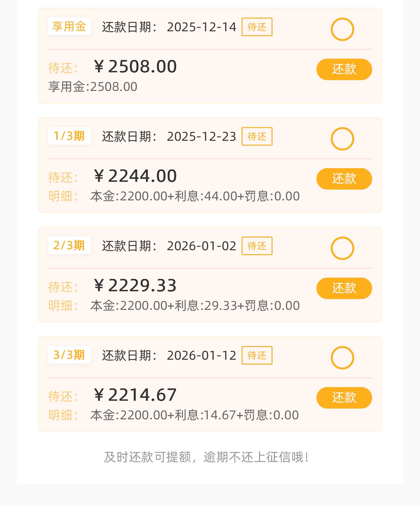
Task: Click the 利息:29.33 detail line
Action: pyautogui.click(x=195, y=306)
